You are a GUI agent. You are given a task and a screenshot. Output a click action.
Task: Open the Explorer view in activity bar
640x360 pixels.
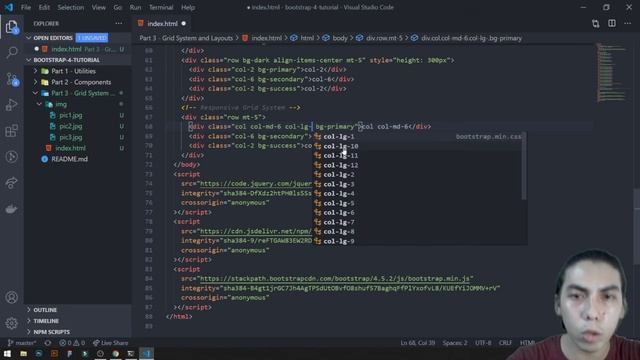click(12, 27)
